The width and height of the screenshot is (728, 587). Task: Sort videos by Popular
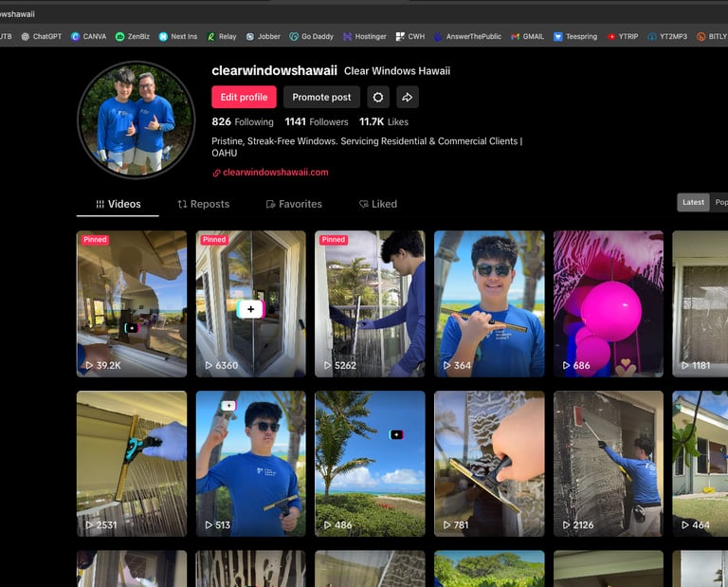[719, 203]
